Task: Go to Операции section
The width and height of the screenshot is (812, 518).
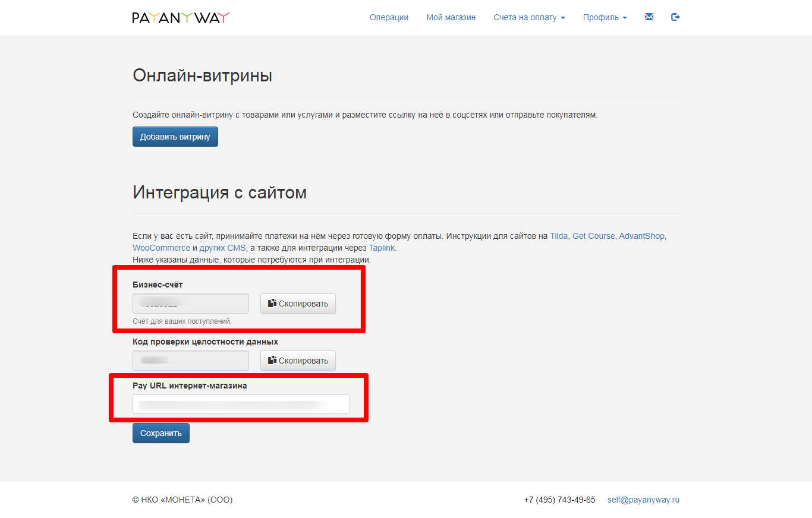Action: tap(388, 17)
